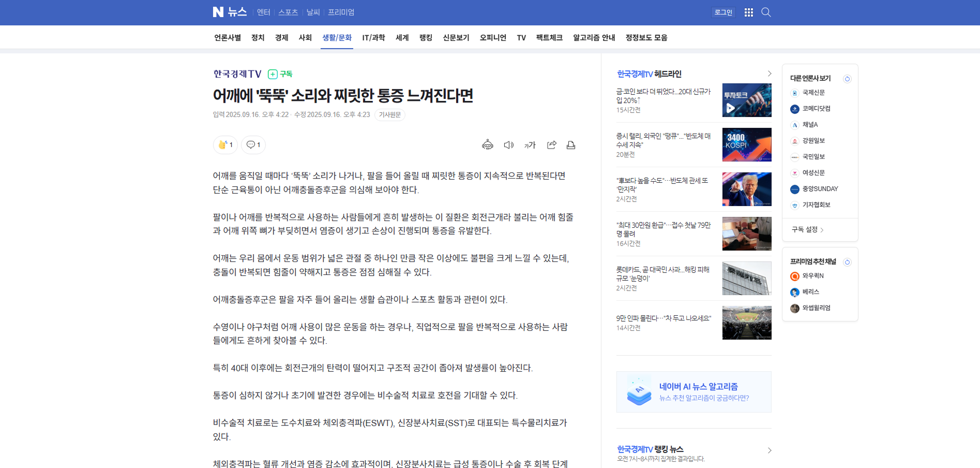Switch to the IT/과학 tab
The height and width of the screenshot is (468, 980).
(x=373, y=38)
